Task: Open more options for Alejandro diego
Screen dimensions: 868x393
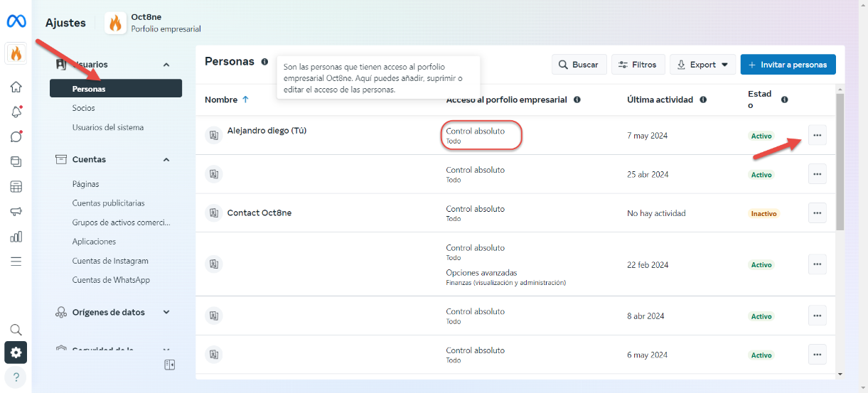Action: coord(817,135)
